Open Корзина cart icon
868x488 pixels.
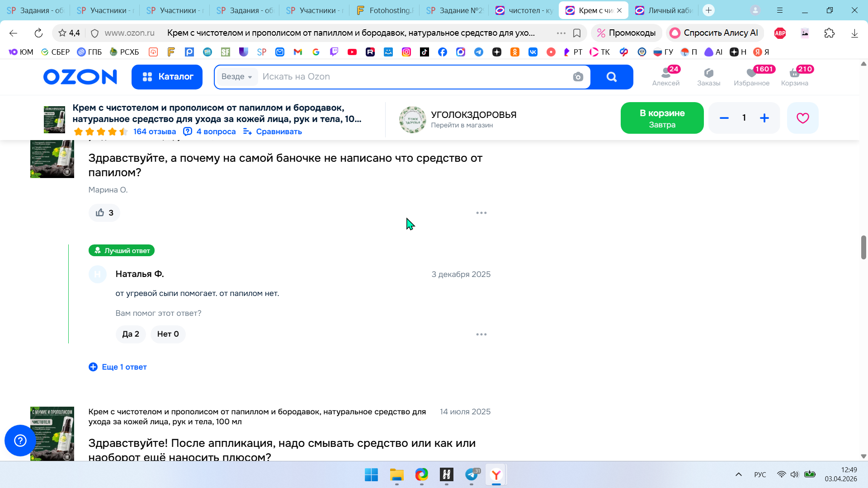coord(794,76)
